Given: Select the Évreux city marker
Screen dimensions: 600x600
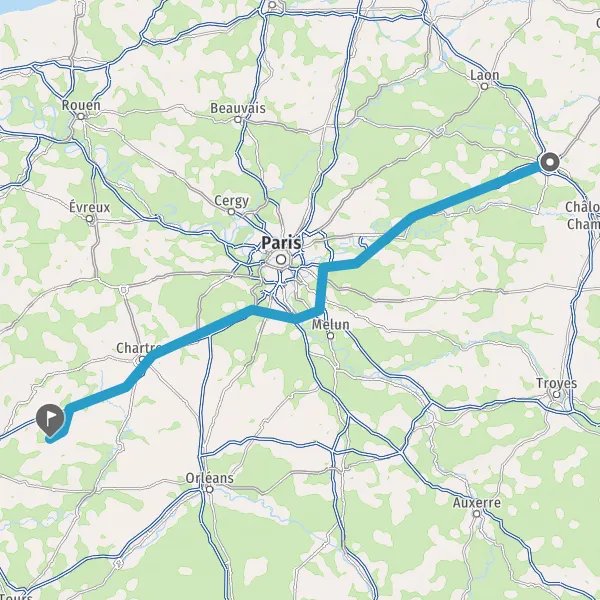Looking at the screenshot, I should click(x=89, y=218).
